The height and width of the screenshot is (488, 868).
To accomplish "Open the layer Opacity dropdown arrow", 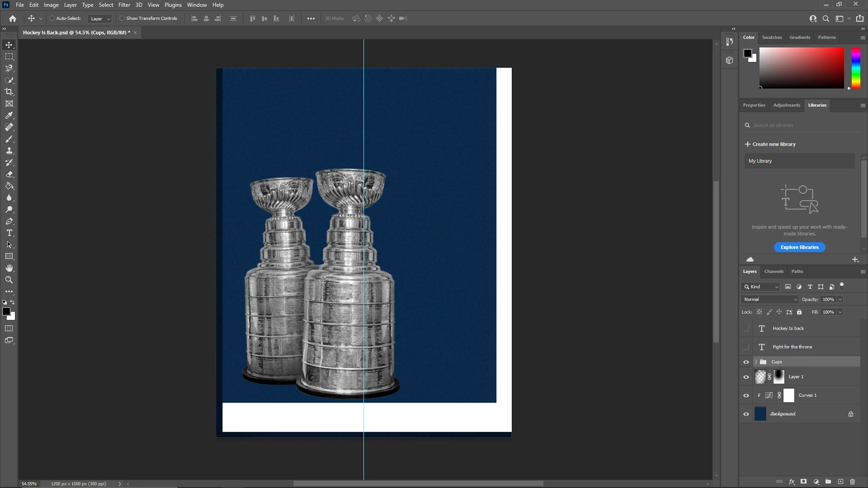I will 840,300.
